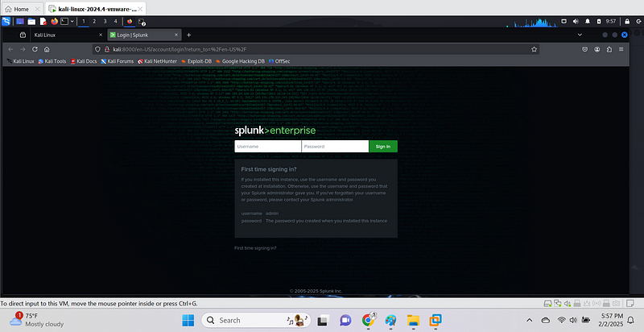This screenshot has height=332, width=644.
Task: Open the Kali Tools bookmark
Action: (52, 61)
